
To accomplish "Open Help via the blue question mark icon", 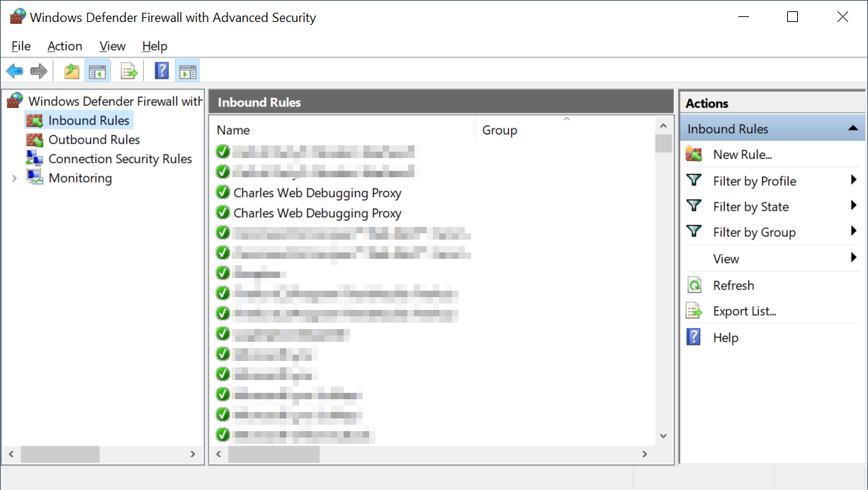I will tap(160, 70).
